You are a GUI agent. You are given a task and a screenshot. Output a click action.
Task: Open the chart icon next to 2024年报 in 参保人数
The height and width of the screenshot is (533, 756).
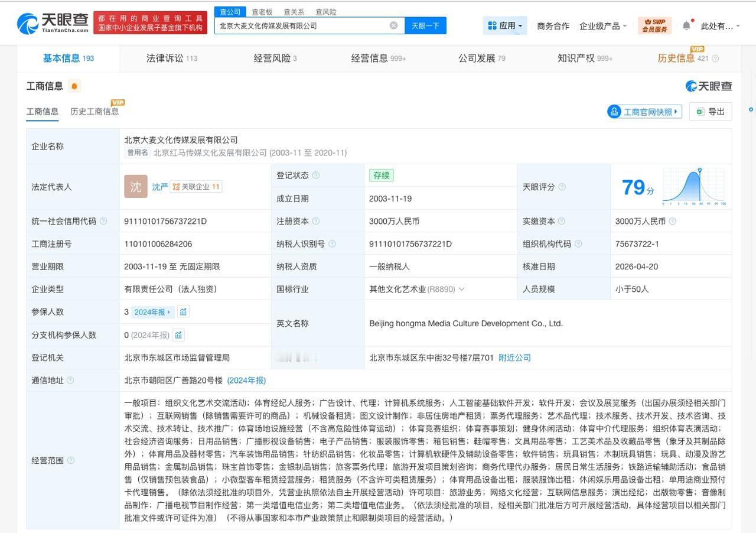[183, 312]
